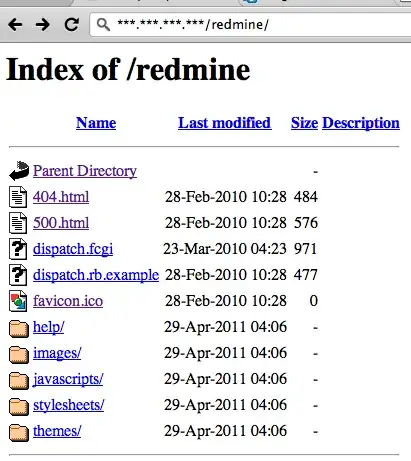
Task: Open the dispatch.rb.example link
Action: 96,275
